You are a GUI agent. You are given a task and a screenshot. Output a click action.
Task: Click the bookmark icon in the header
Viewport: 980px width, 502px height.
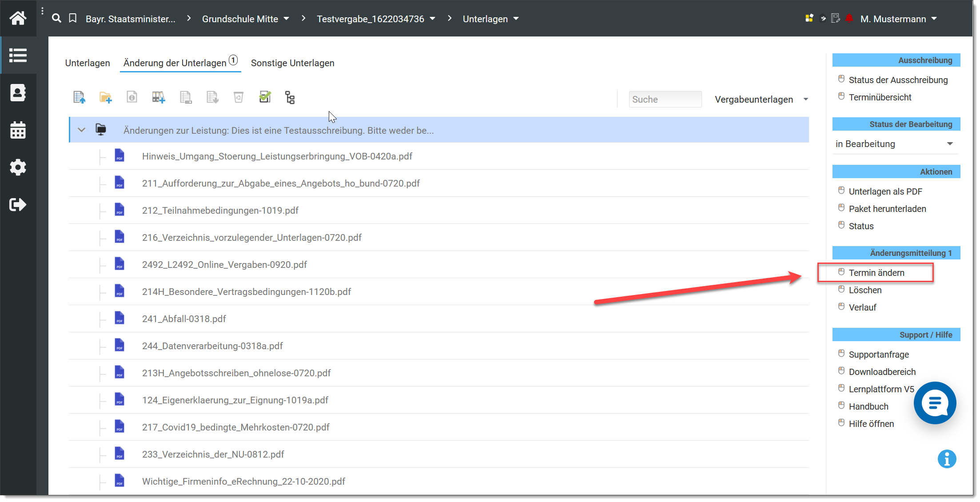[x=73, y=18]
